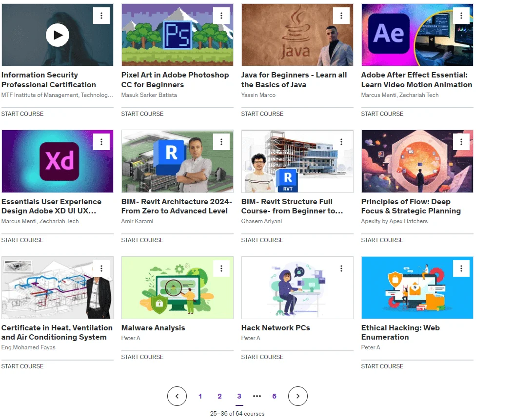Open title Adobe After Effect Essential

click(x=416, y=79)
